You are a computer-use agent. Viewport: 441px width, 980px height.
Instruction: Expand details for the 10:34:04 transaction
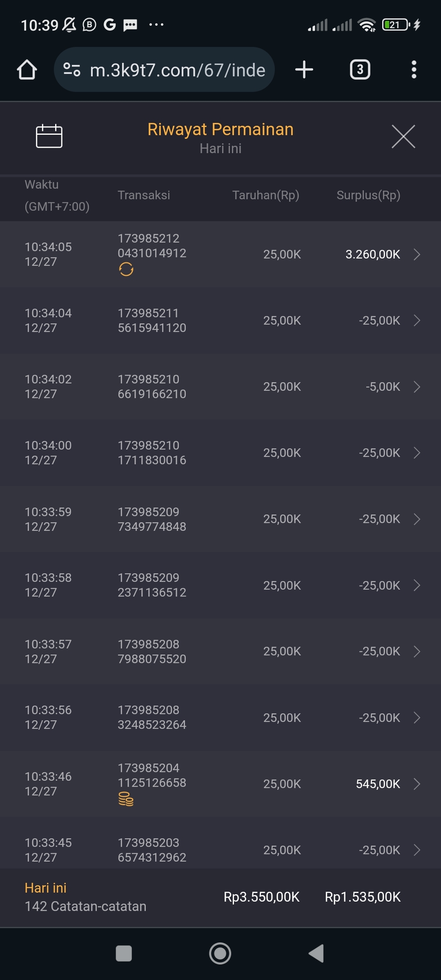point(417,321)
